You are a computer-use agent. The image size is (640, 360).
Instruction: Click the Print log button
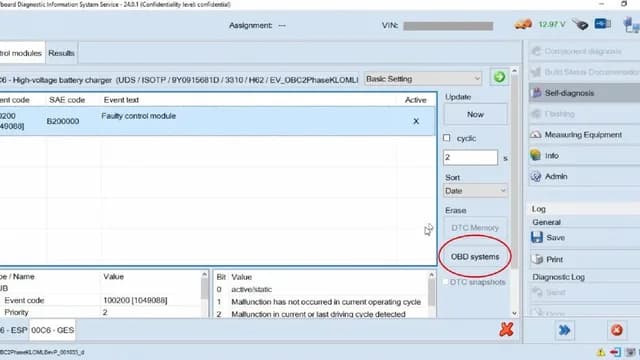pos(584,259)
